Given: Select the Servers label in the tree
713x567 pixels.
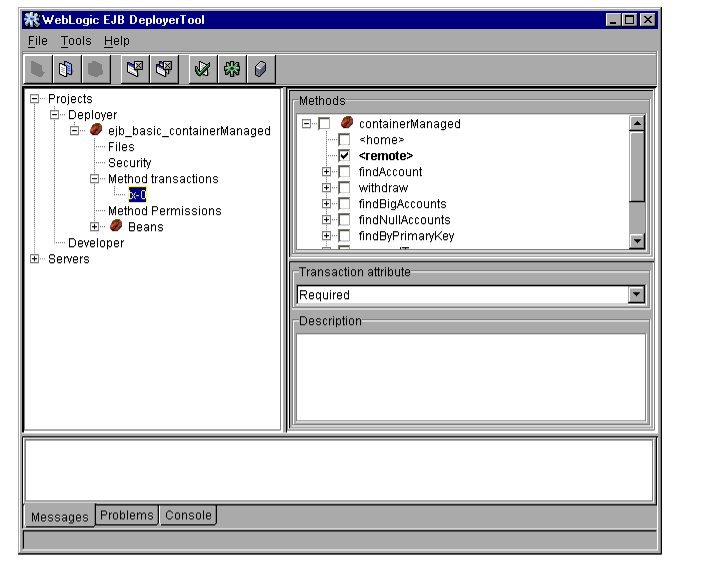Looking at the screenshot, I should pyautogui.click(x=69, y=259).
